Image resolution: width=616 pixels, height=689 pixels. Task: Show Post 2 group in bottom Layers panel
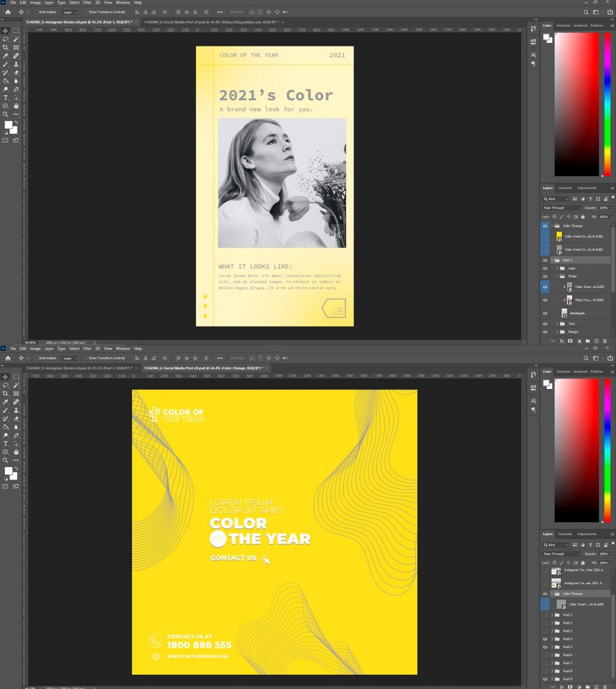click(545, 623)
